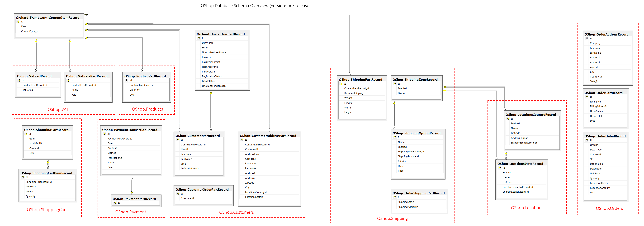Viewport: 644px width, 226px height.
Task: Click primary key icon in ContentItemRecord table
Action: pos(18,22)
